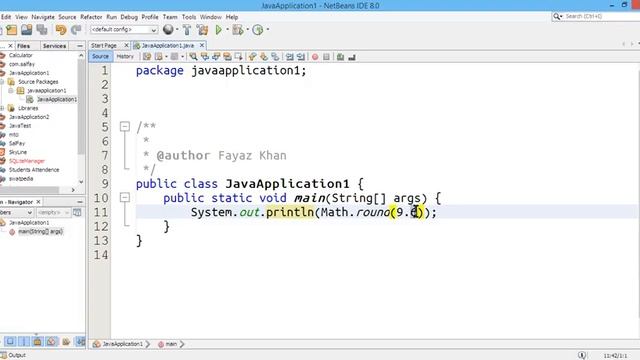
Task: Open the Debug Project dropdown arrow
Action: tap(247, 29)
